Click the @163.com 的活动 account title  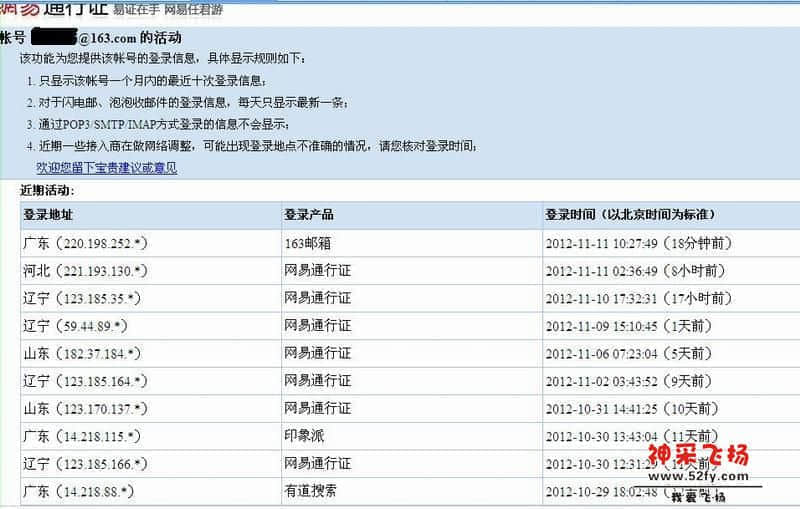click(x=130, y=38)
